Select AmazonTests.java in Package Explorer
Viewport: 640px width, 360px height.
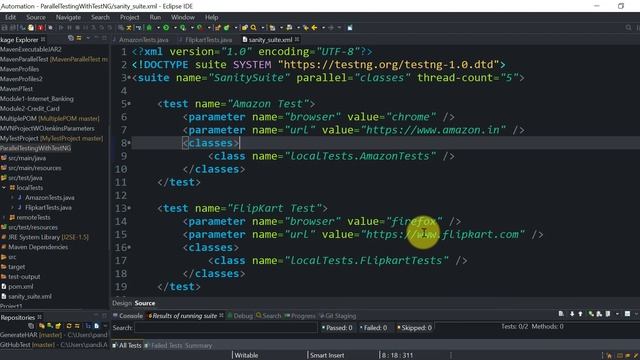pos(49,198)
